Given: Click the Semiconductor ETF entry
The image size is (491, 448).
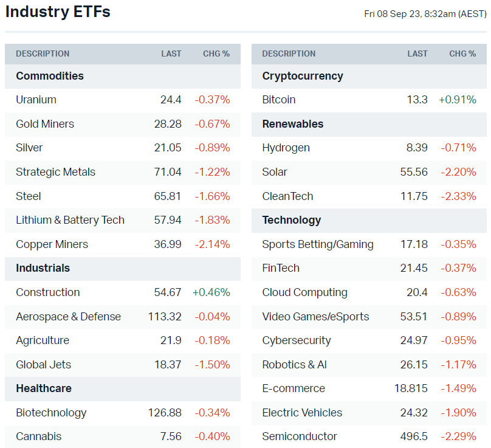Looking at the screenshot, I should (300, 436).
